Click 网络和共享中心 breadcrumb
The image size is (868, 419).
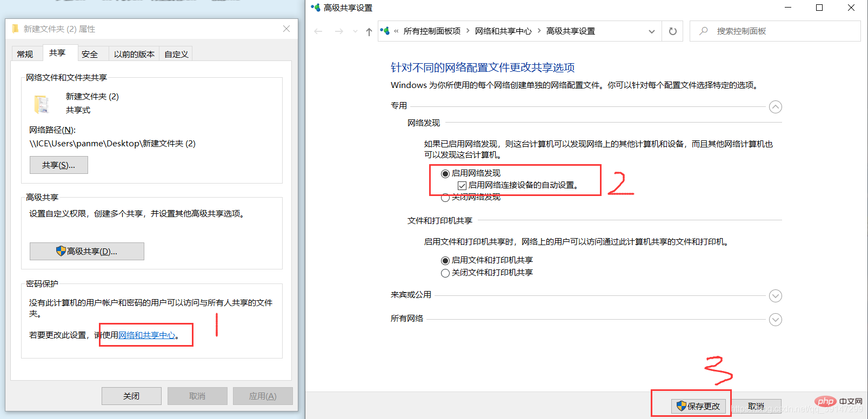[503, 31]
